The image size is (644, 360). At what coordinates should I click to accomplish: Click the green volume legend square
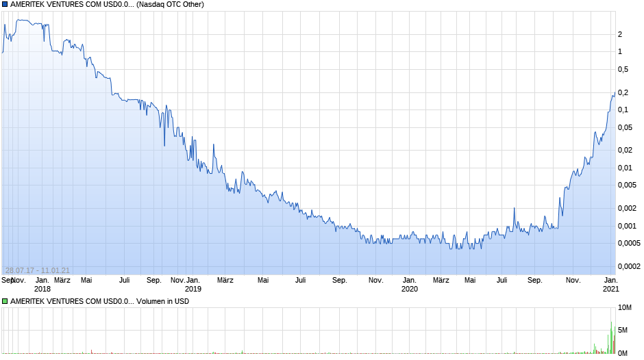coord(5,301)
